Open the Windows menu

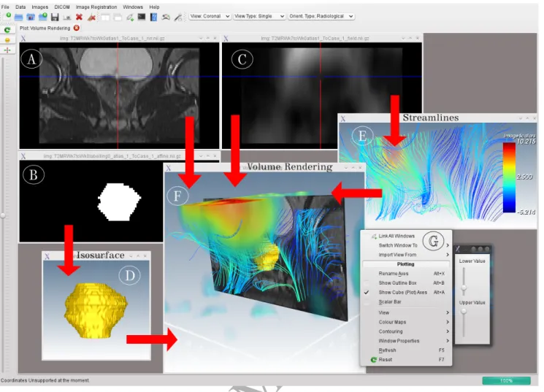133,7
